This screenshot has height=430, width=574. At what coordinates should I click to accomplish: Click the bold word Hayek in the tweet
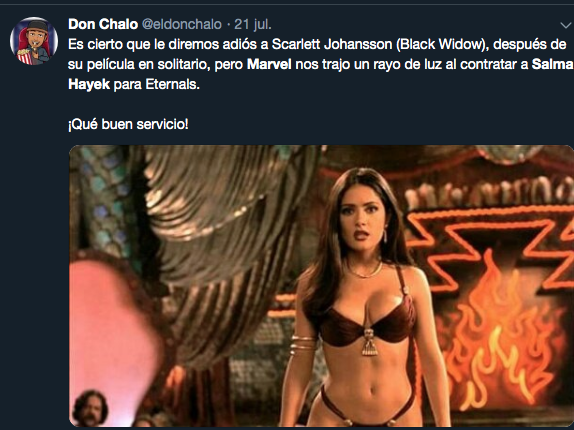tap(89, 84)
